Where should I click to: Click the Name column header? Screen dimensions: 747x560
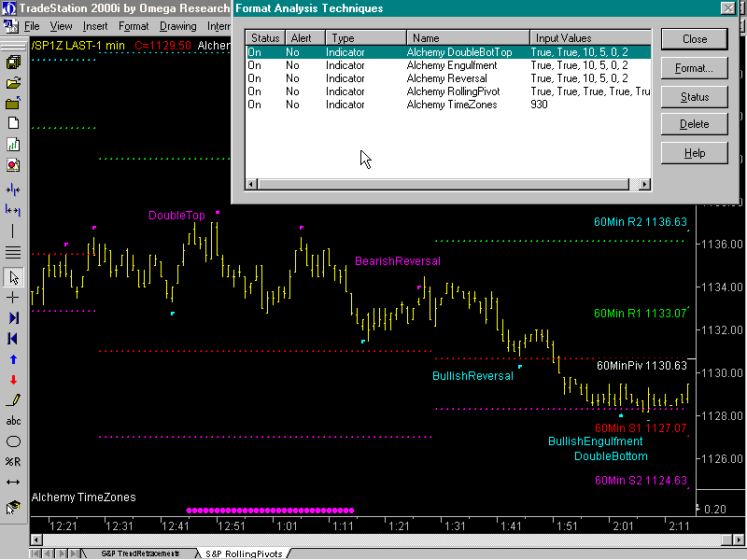point(469,38)
